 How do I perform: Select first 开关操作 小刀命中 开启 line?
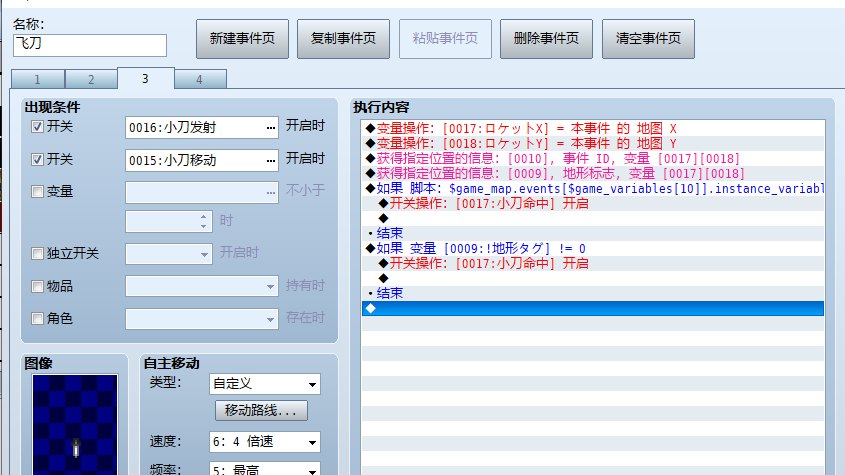pos(593,203)
